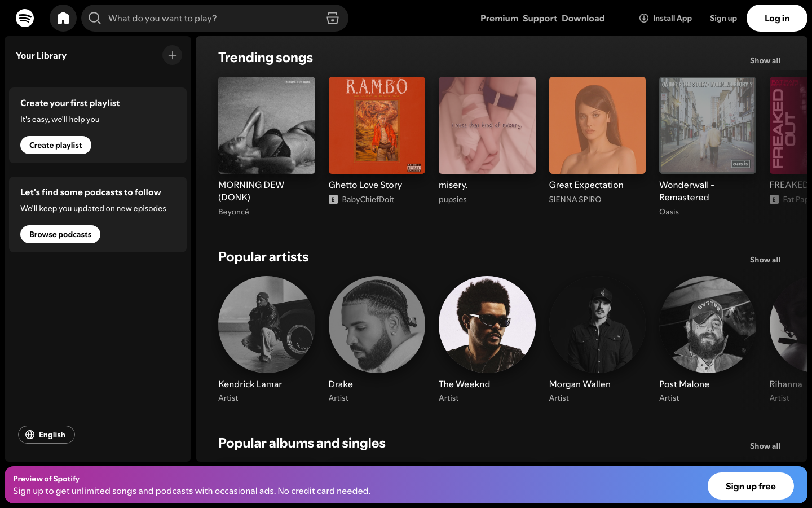The width and height of the screenshot is (812, 508).
Task: Click the Ghetto Love Story title
Action: point(365,185)
